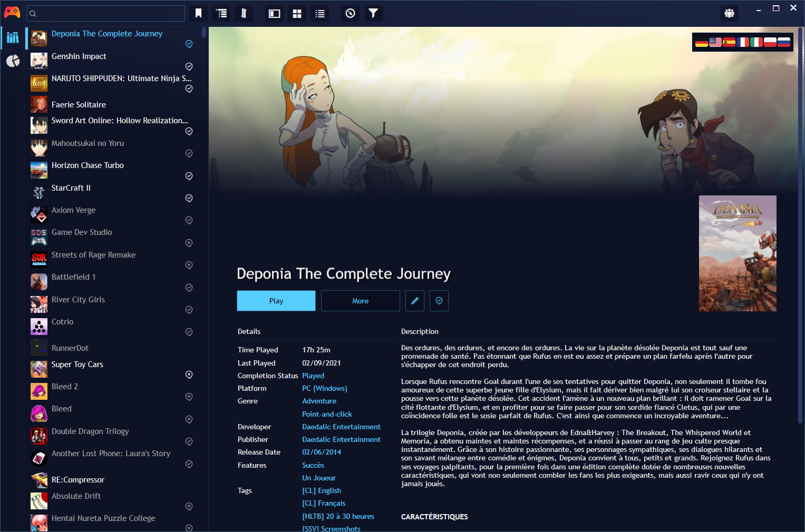Screen dimensions: 805x532
Task: Click the Un Joueur feature link
Action: pos(319,478)
